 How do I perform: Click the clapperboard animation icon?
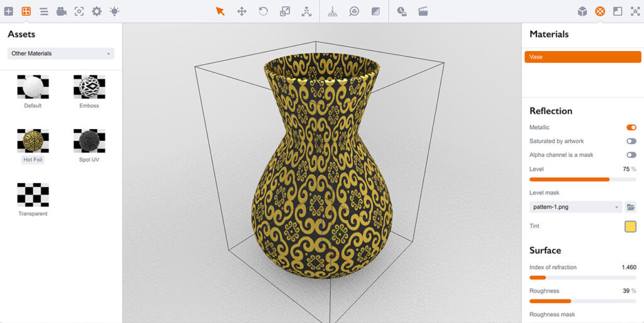coord(423,11)
